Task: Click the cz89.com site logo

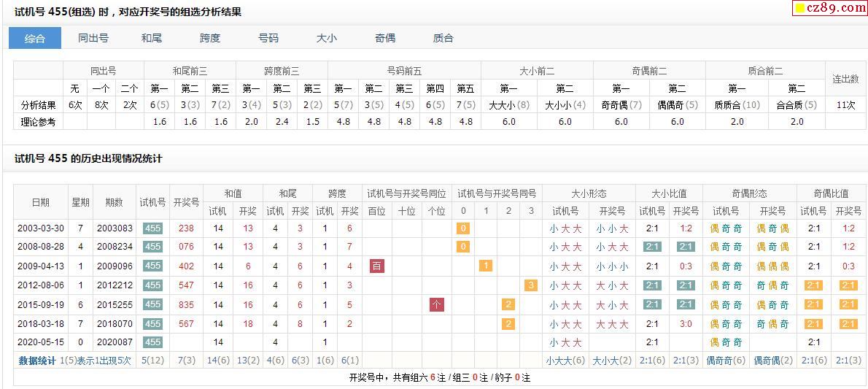Action: tap(830, 8)
